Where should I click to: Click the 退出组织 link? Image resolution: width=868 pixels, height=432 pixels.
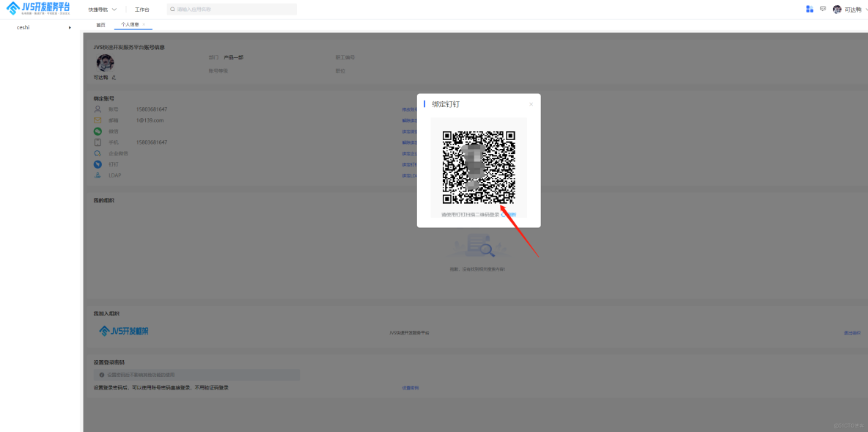852,333
